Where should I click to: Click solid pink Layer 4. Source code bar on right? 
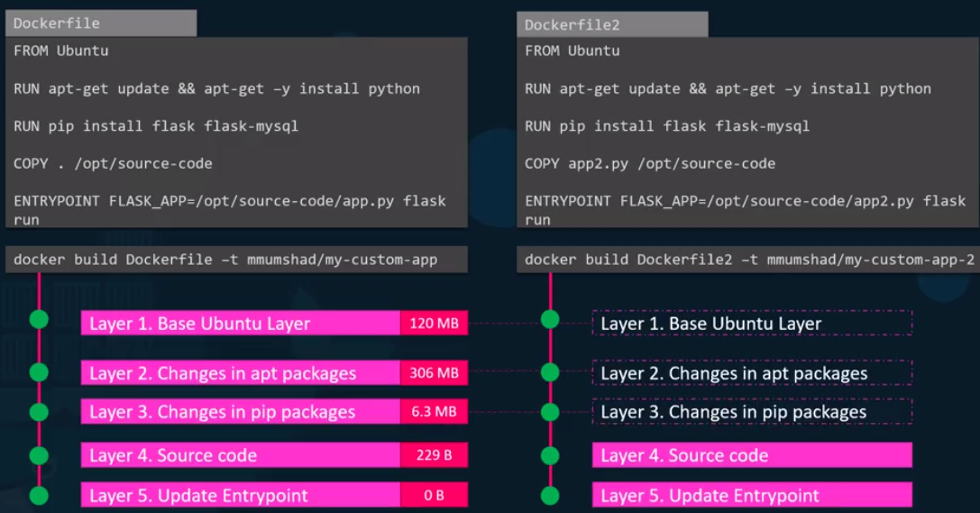point(752,455)
